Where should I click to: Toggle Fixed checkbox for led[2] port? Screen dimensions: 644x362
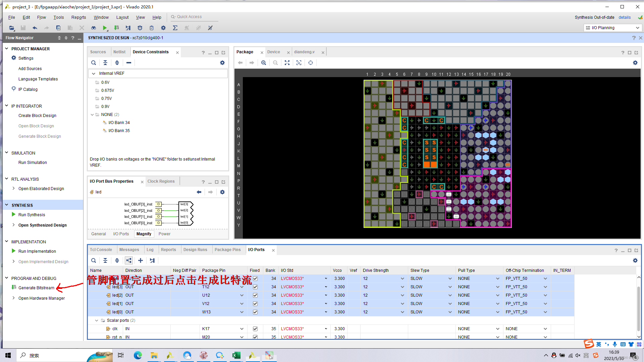255,295
